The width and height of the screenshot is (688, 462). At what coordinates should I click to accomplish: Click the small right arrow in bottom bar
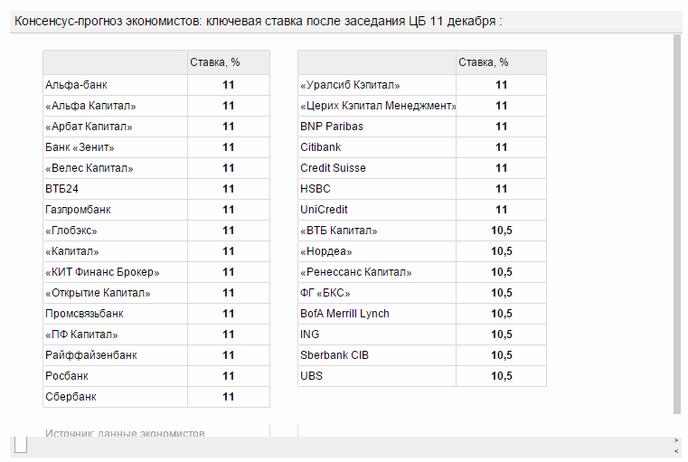coord(676,441)
